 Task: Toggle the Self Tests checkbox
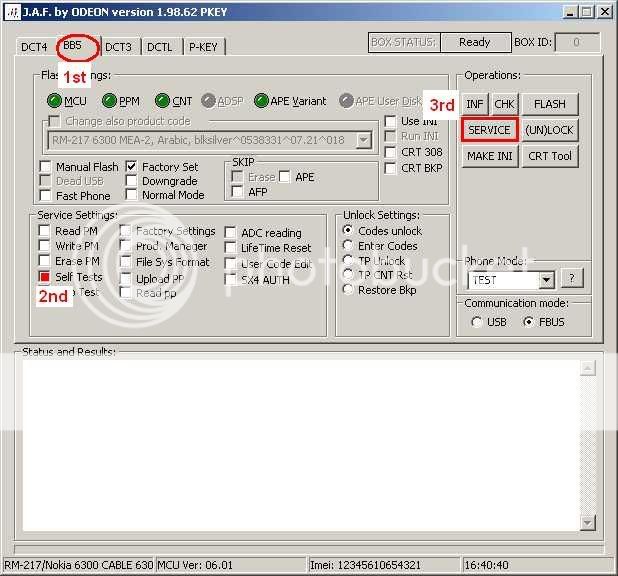(45, 276)
